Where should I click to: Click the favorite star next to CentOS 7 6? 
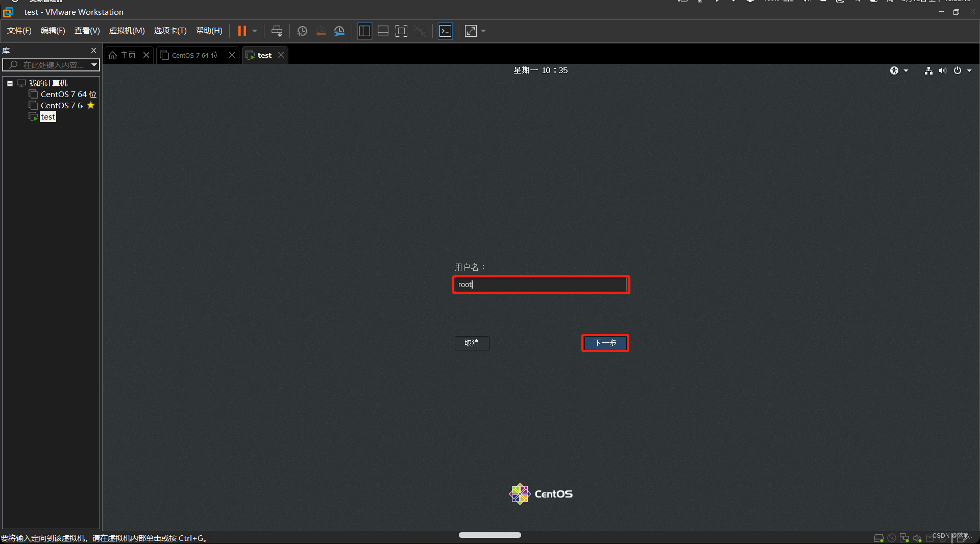coord(91,105)
